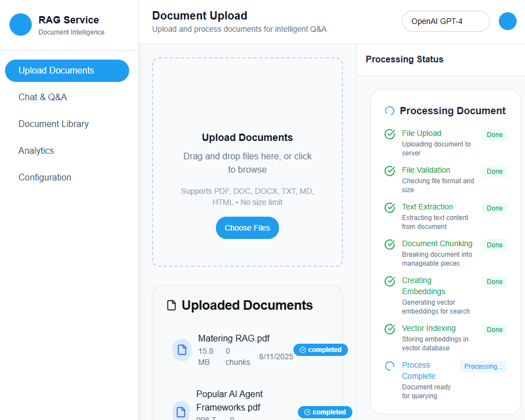
Task: Click the Text Extraction step title
Action: [x=427, y=207]
